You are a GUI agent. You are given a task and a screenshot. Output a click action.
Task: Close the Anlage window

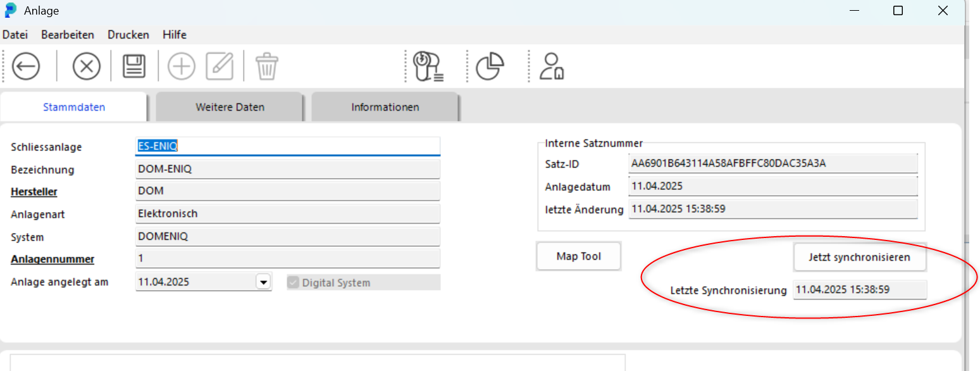[x=943, y=11]
